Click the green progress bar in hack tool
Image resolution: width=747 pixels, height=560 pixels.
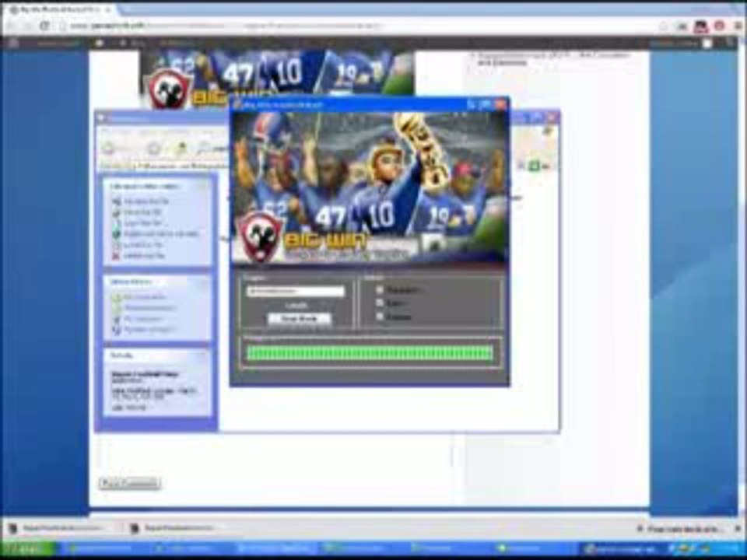click(370, 353)
